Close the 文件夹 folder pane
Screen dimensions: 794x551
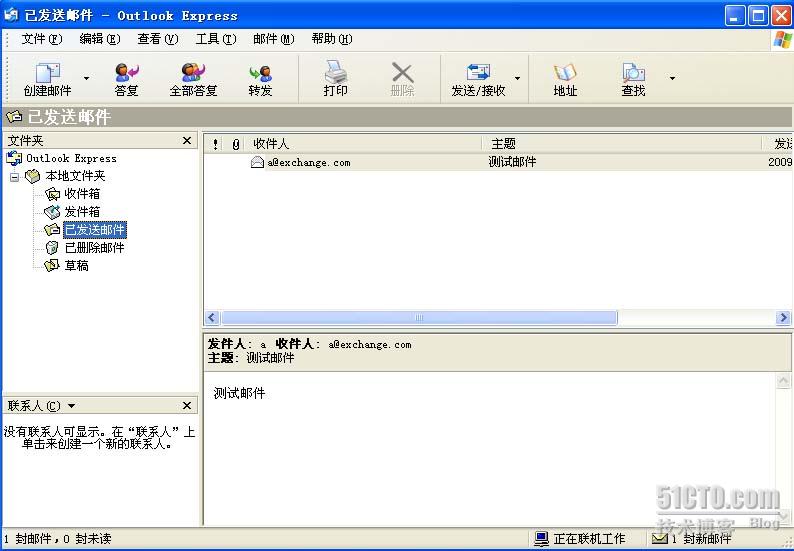[187, 141]
